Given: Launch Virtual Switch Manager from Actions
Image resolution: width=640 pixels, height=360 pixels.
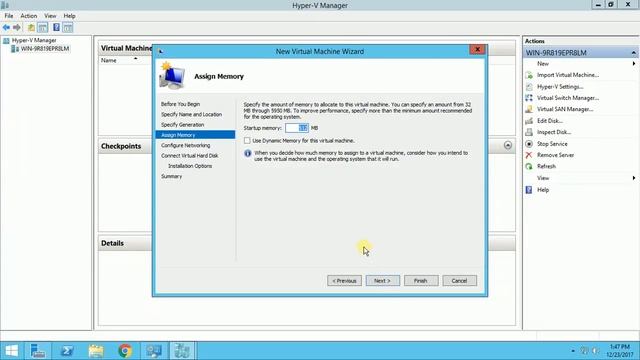Looking at the screenshot, I should pyautogui.click(x=568, y=98).
